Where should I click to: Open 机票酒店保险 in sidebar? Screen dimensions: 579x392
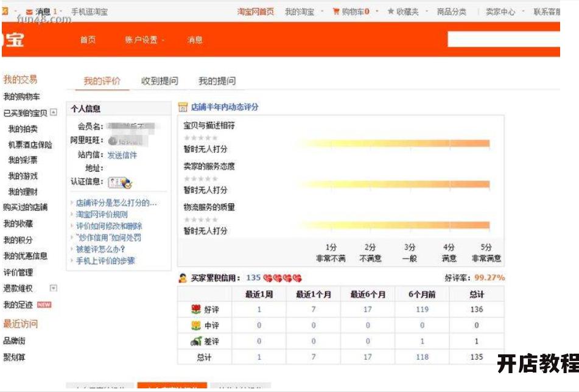[30, 145]
